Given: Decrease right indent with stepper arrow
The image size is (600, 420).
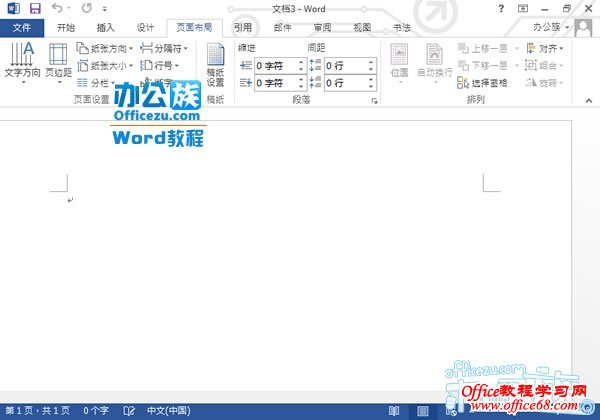Looking at the screenshot, I should 302,87.
